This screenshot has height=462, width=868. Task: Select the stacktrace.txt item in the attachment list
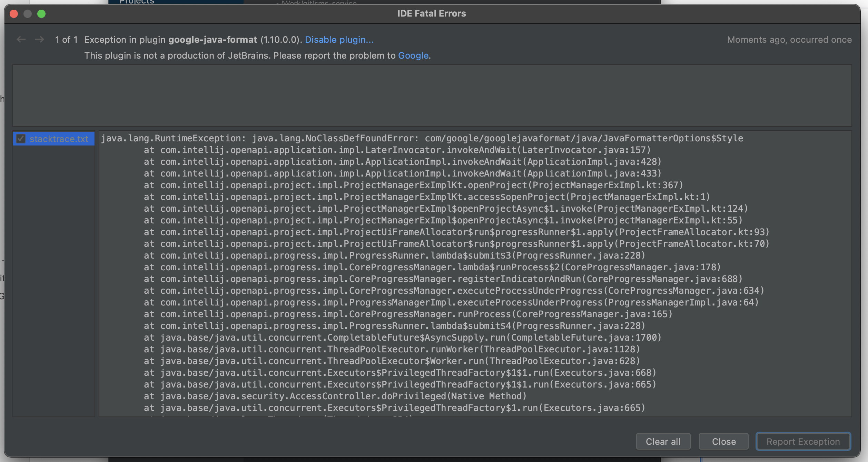tap(59, 139)
